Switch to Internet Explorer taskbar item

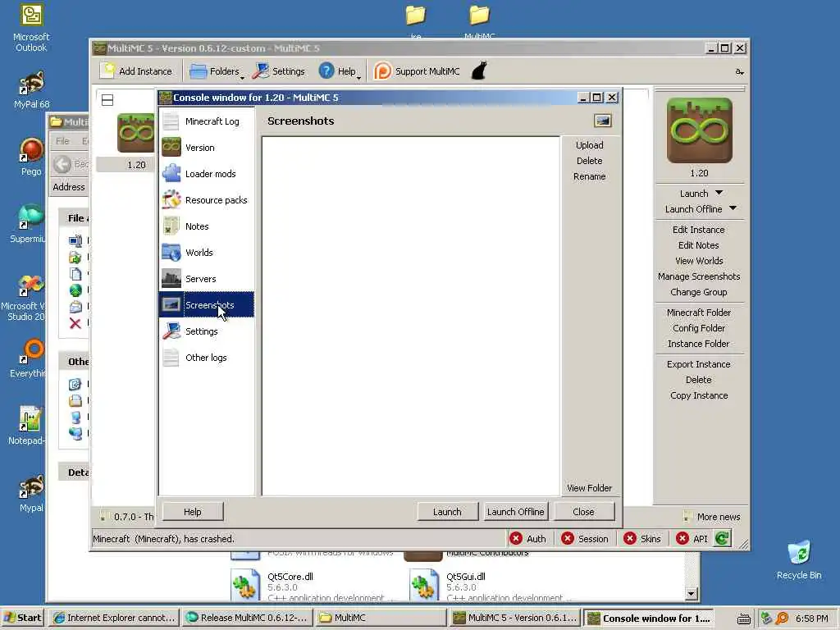114,618
